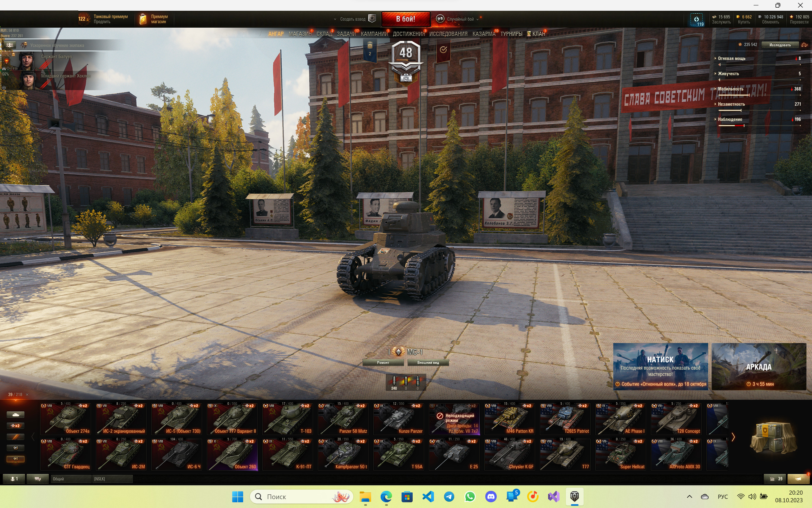This screenshot has width=812, height=508.
Task: Click the Ремонт button
Action: [383, 363]
